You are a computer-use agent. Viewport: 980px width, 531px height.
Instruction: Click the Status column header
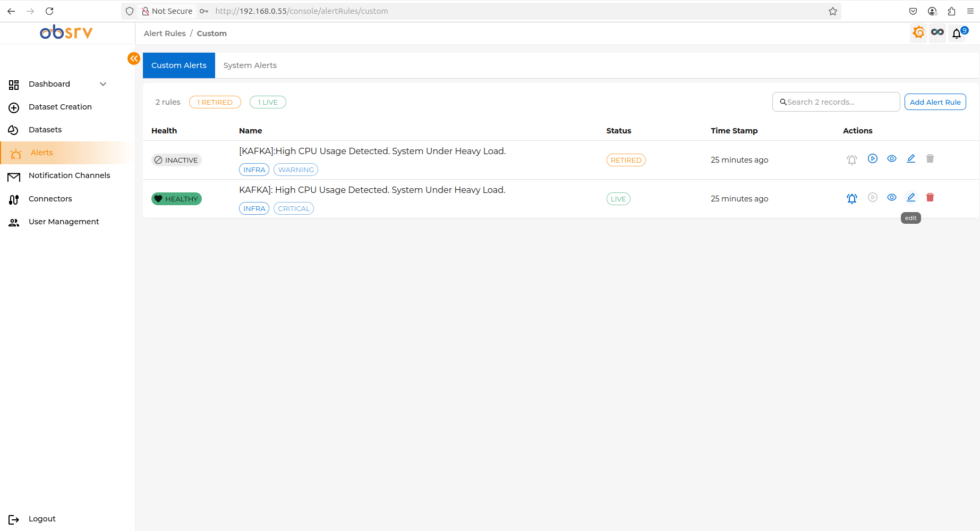pyautogui.click(x=619, y=131)
